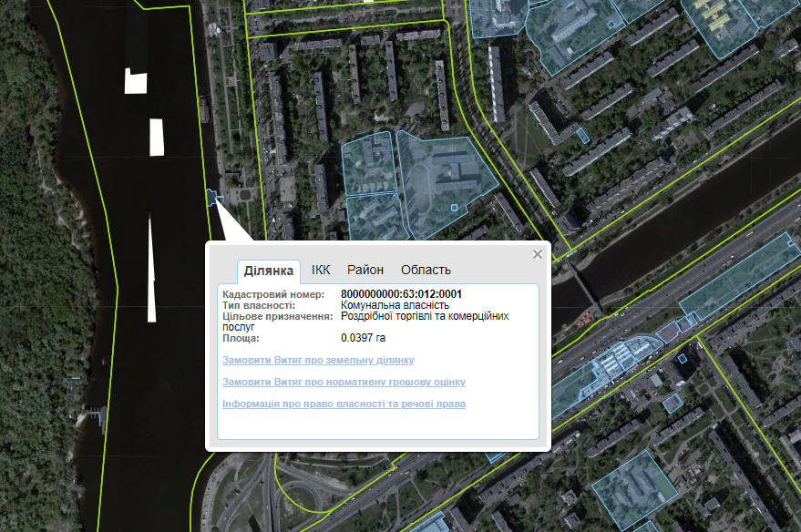Click the cadastral number 8000000000:63:012:0001
Screen dimensions: 801x532
point(401,294)
